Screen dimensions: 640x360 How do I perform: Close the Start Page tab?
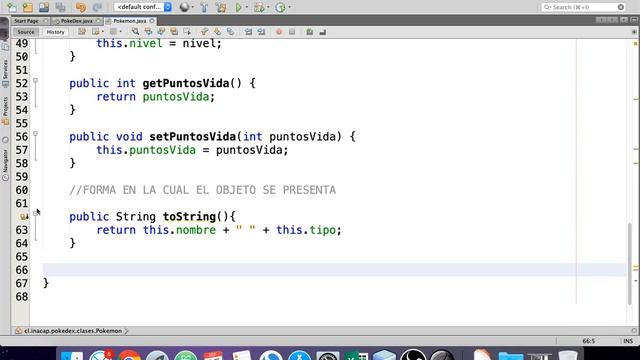[x=45, y=21]
